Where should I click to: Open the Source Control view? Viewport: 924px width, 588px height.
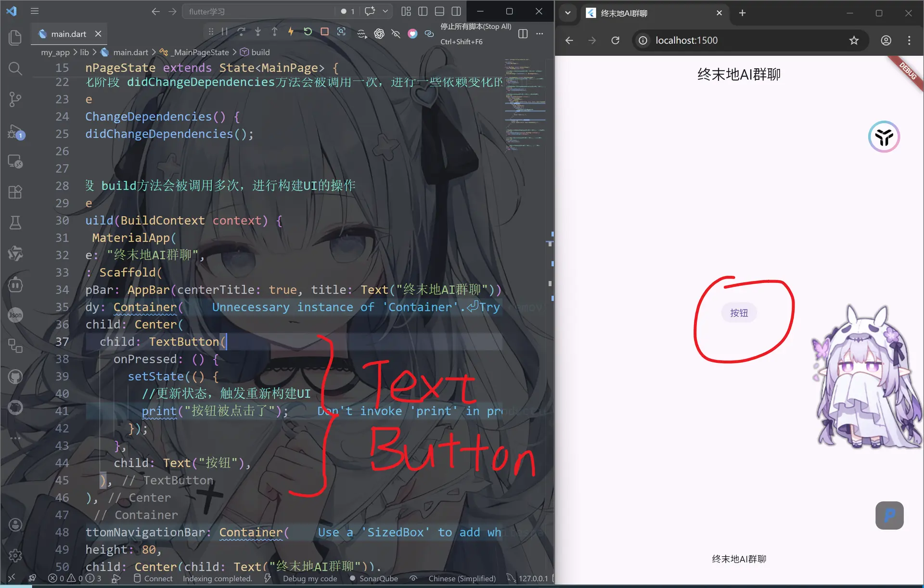(15, 99)
